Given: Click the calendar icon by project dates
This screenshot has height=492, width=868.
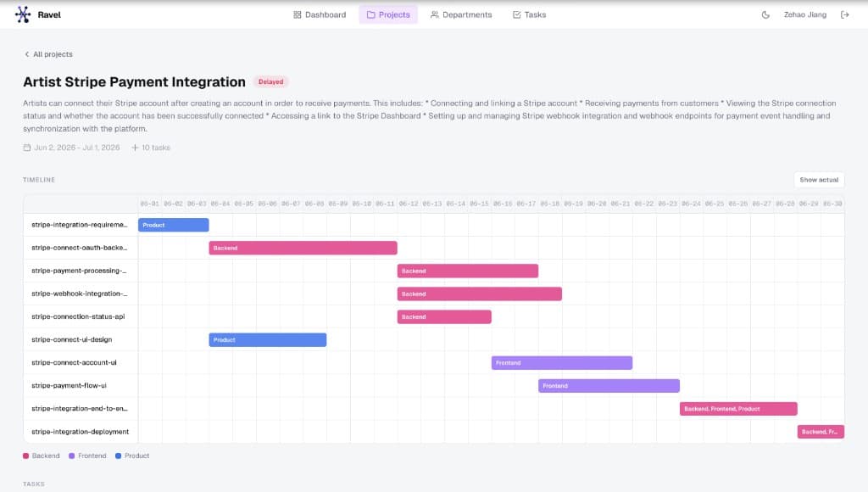Looking at the screenshot, I should coord(26,148).
